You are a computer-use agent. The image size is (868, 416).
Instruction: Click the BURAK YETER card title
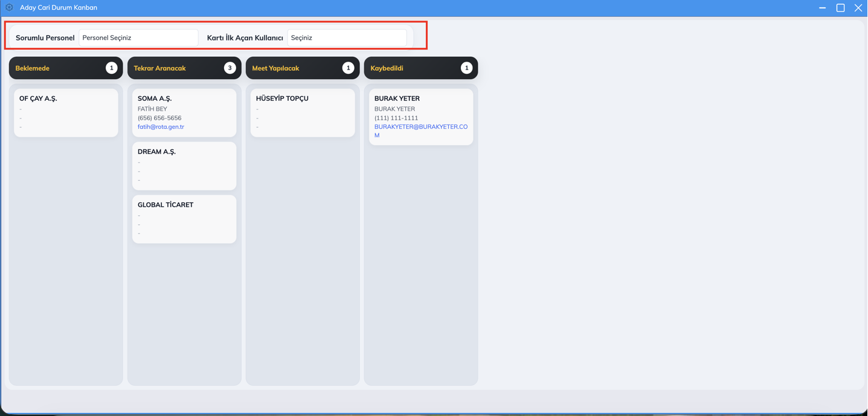[x=397, y=99]
